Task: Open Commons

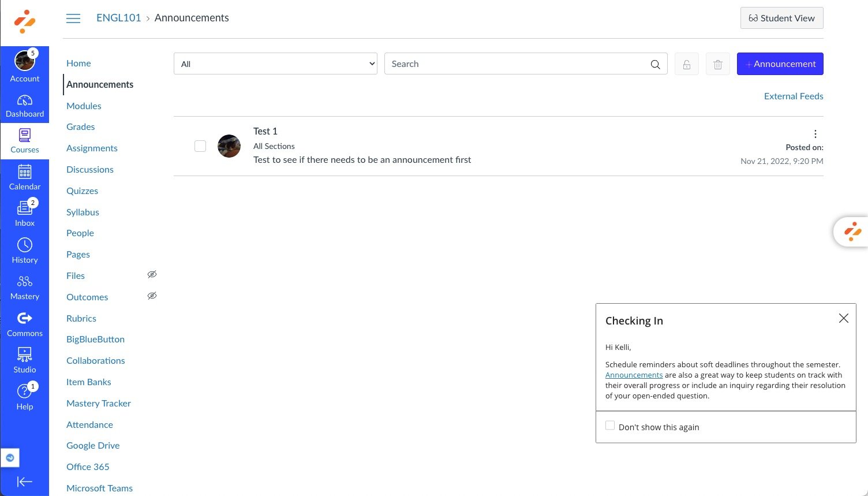Action: click(x=25, y=324)
